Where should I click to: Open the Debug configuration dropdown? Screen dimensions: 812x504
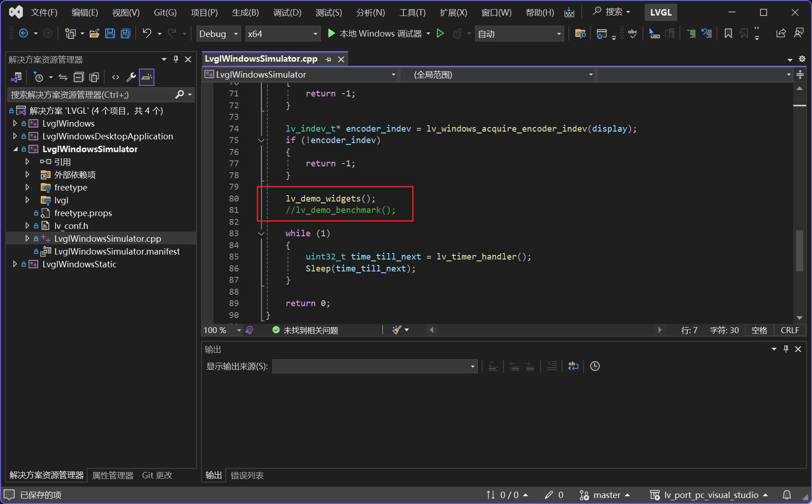click(x=218, y=33)
